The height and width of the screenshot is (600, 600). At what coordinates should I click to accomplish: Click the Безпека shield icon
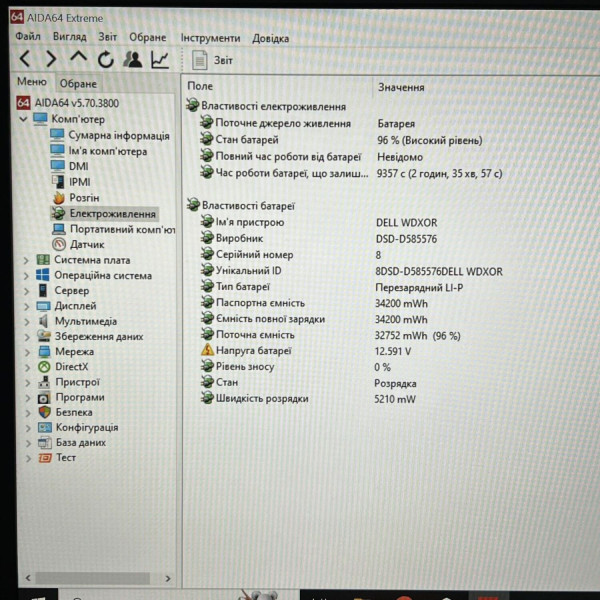point(44,412)
